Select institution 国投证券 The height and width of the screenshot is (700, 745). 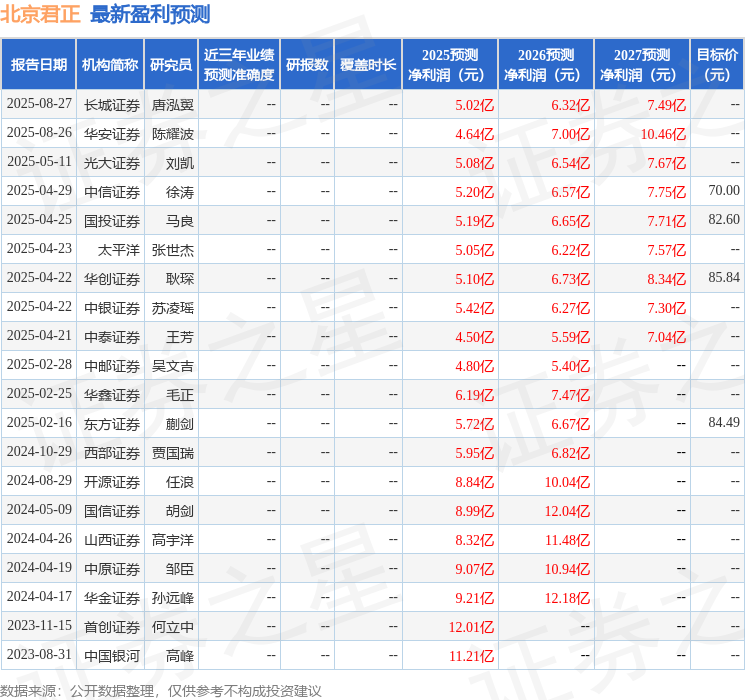point(112,221)
